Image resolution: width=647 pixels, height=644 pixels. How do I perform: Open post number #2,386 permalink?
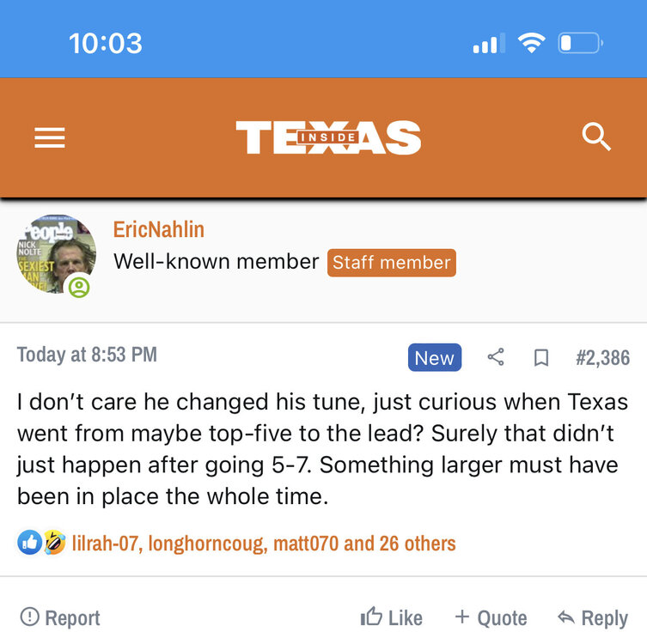602,357
